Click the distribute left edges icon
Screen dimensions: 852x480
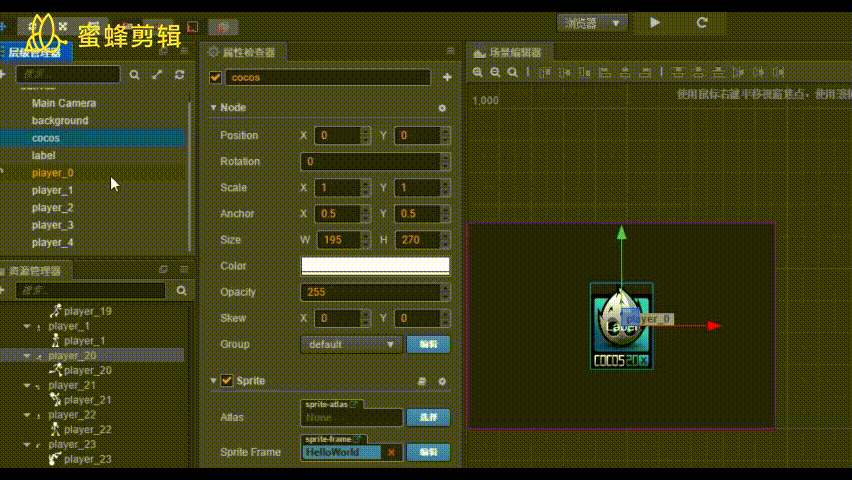738,72
